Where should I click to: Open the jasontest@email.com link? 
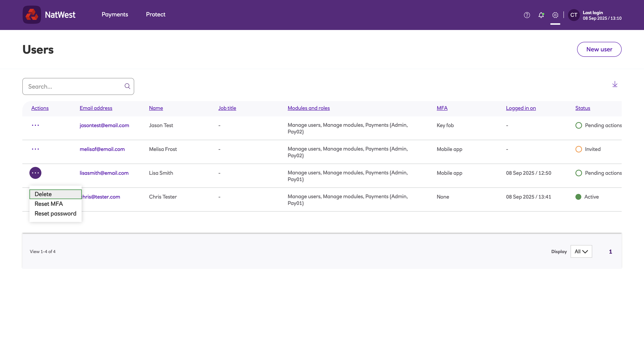pyautogui.click(x=104, y=125)
